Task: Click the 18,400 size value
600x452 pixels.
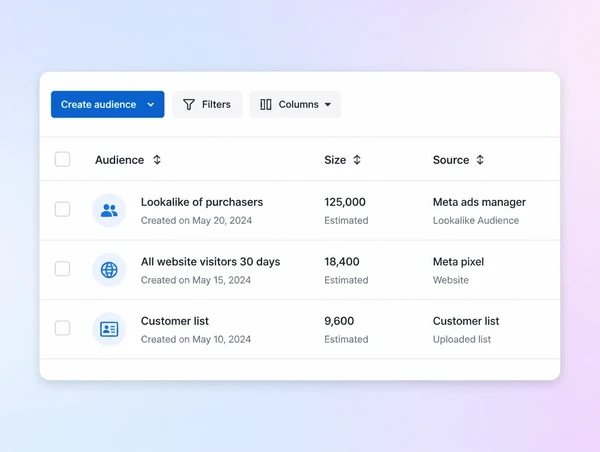Action: click(x=342, y=262)
